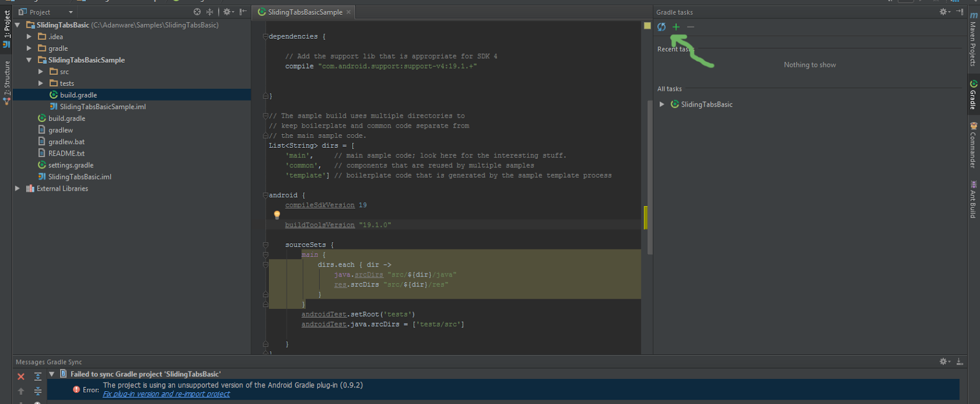Hide the Project tool window
980x404 pixels.
243,12
